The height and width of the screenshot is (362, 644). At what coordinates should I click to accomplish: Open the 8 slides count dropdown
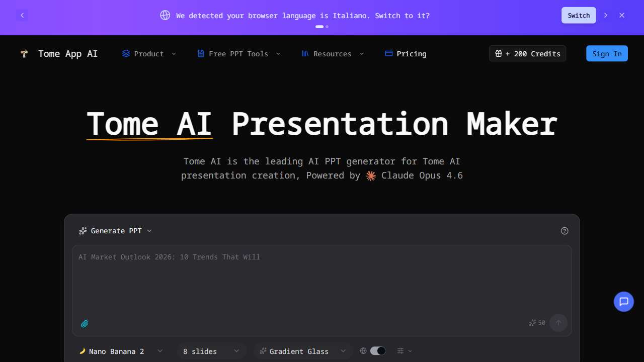click(x=211, y=351)
